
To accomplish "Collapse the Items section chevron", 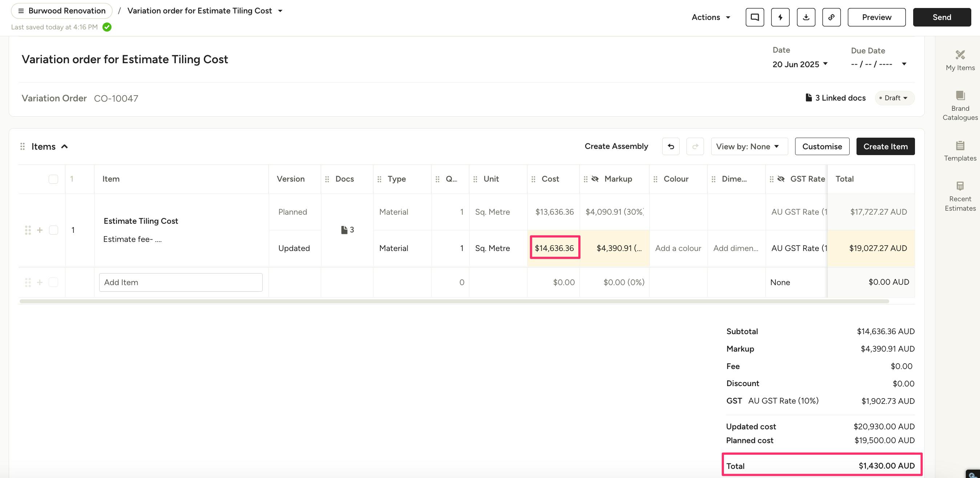I will click(x=64, y=146).
